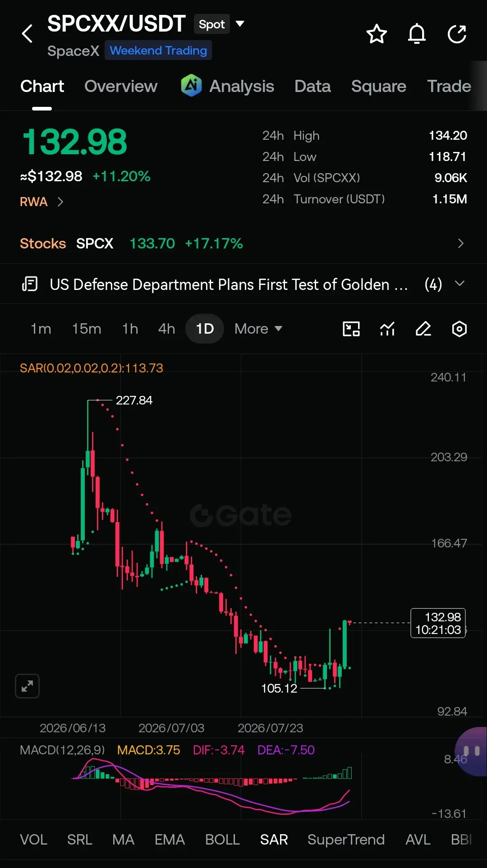
Task: Expand the news list chevron
Action: tap(459, 284)
